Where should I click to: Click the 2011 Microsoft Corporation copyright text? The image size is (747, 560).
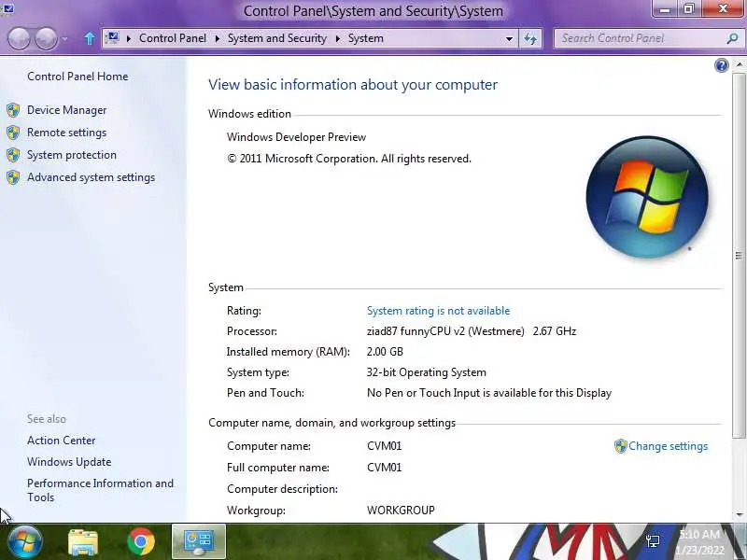pos(349,159)
